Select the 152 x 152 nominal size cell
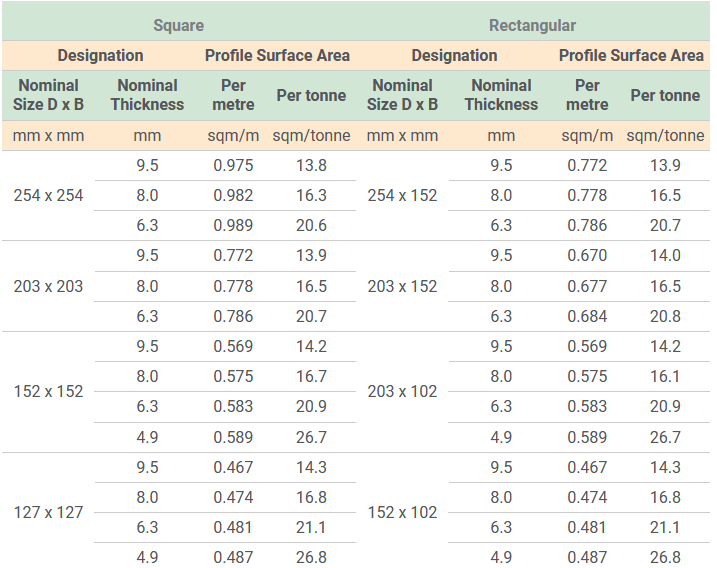The image size is (717, 568). click(48, 392)
